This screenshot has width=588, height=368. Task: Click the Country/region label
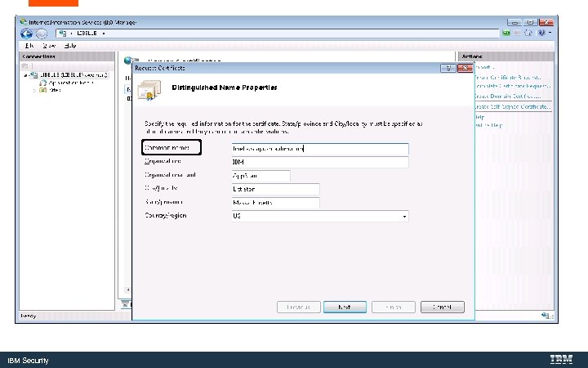coord(165,216)
